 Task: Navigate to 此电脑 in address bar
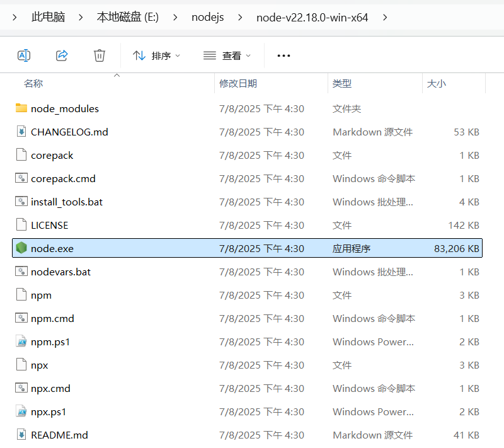pos(49,17)
